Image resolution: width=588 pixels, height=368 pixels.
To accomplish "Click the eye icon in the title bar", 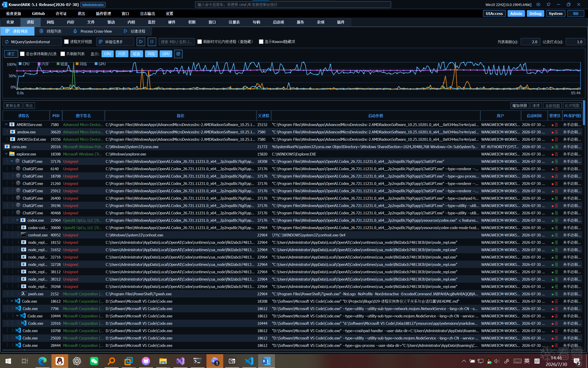I will [538, 5].
